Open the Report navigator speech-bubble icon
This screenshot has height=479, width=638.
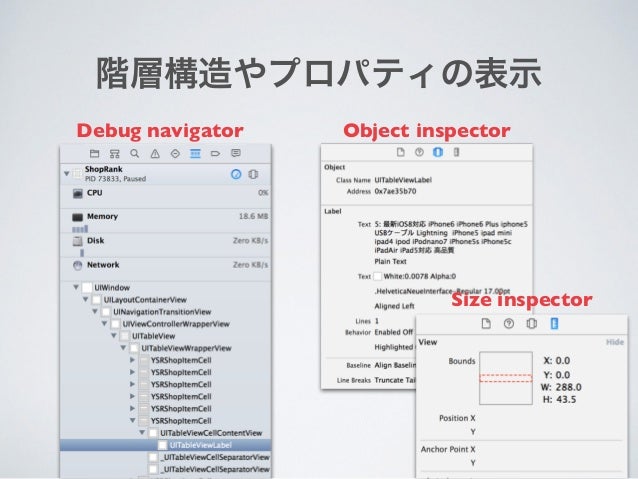point(236,153)
